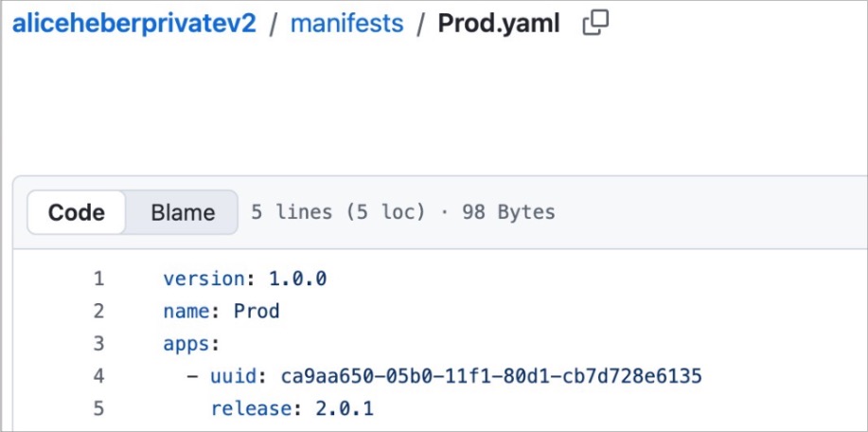Click the '5 lines (5 loc)' file info
The image size is (868, 432).
(x=338, y=212)
